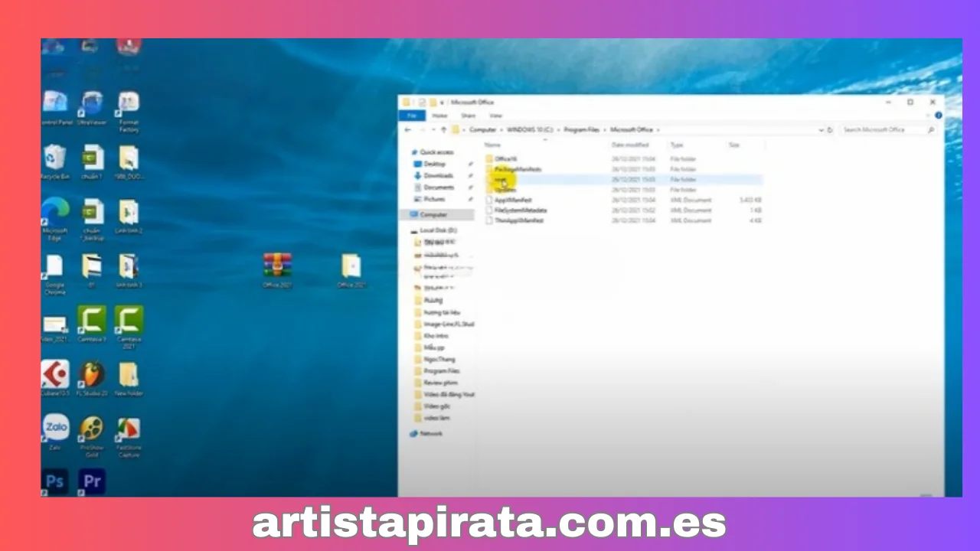The image size is (980, 551).
Task: Select the Recycle Bin icon
Action: click(x=55, y=162)
